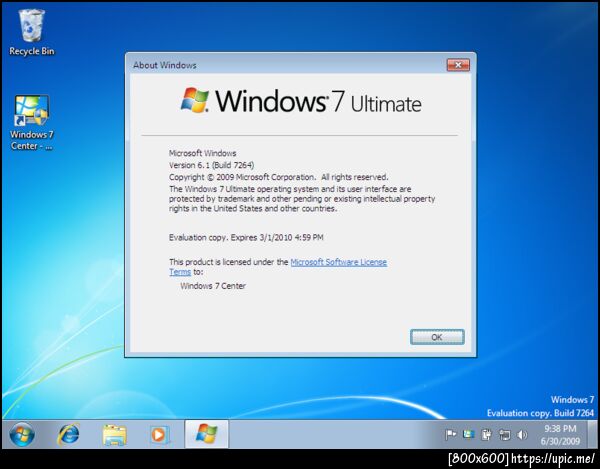
Task: Open the Microsoft Software License link
Action: coord(339,262)
